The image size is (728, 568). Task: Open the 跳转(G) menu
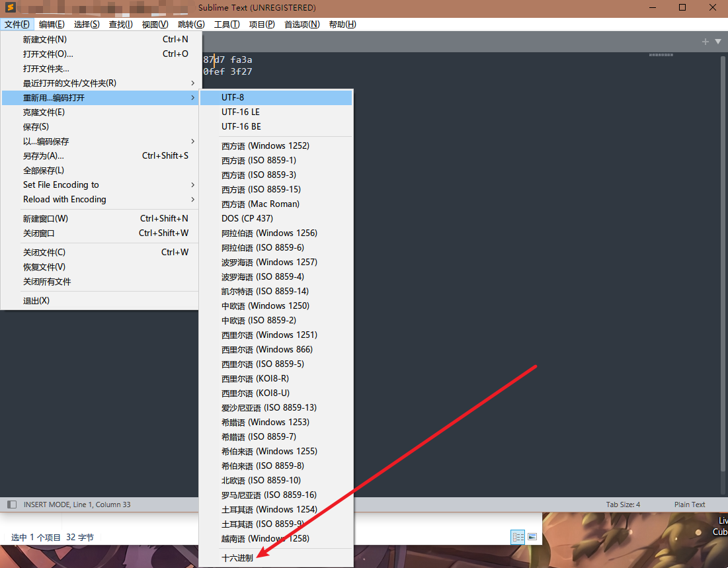tap(191, 24)
